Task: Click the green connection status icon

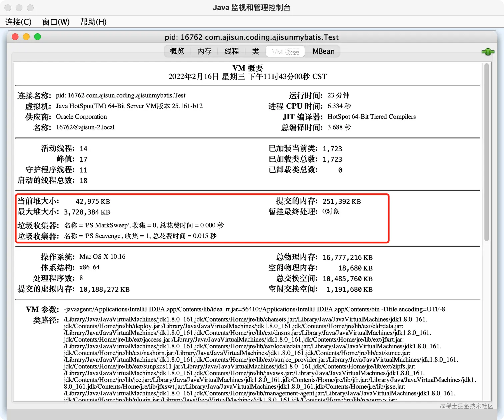Action: pyautogui.click(x=488, y=52)
